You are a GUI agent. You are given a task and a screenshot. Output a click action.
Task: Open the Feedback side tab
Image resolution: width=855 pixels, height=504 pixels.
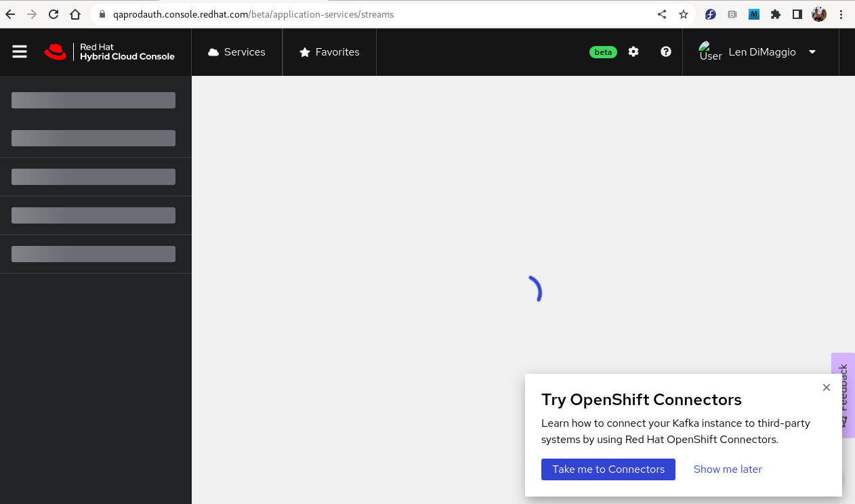tap(843, 395)
